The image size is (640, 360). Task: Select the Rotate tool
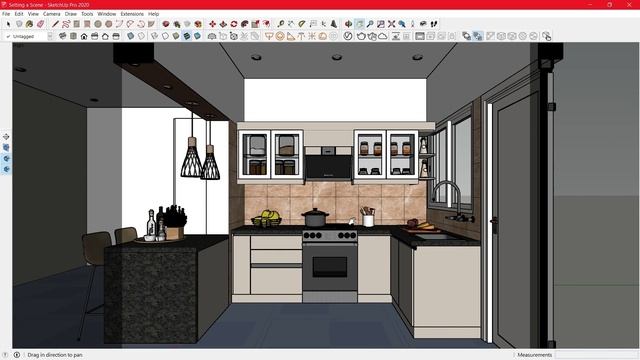[233, 24]
